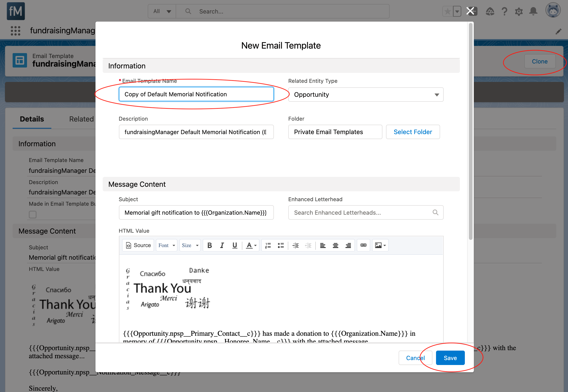The image size is (568, 392).
Task: Switch to the Related tab
Action: tap(81, 119)
